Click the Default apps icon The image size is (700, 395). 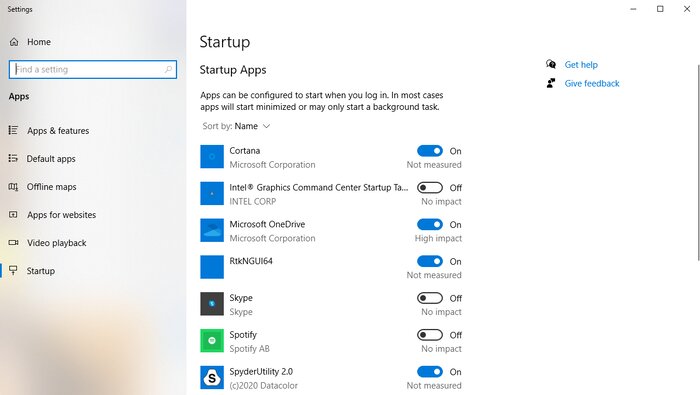(x=13, y=158)
